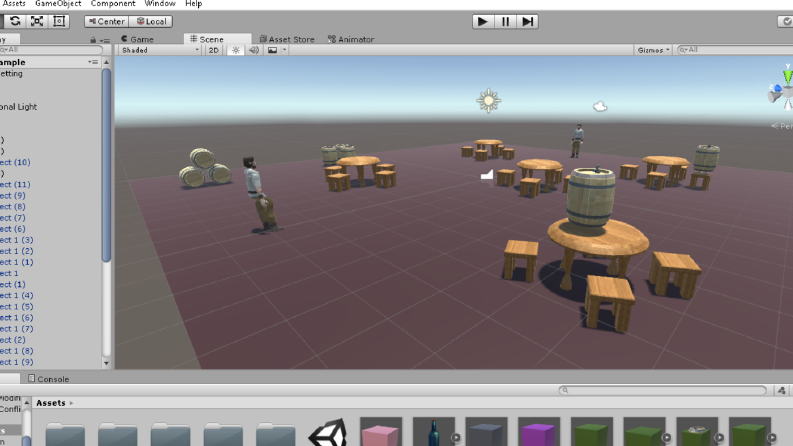Select hierarchy item ending '1 (7)'

click(x=17, y=329)
